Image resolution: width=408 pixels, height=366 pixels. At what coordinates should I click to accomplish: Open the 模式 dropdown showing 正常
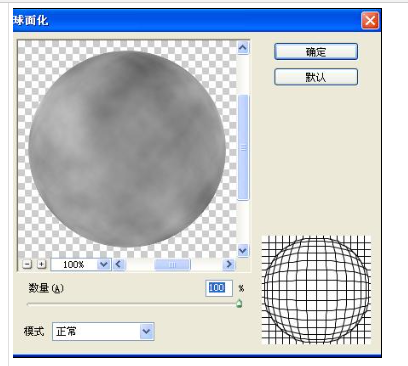(x=103, y=331)
